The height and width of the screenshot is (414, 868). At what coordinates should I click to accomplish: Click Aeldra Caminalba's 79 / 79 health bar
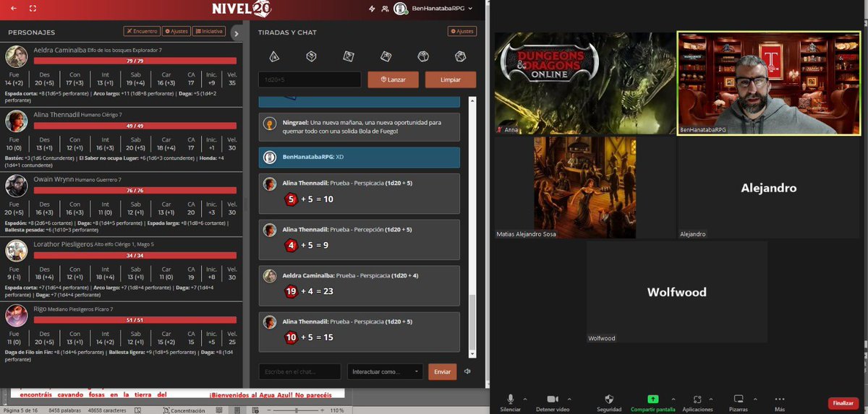click(135, 61)
